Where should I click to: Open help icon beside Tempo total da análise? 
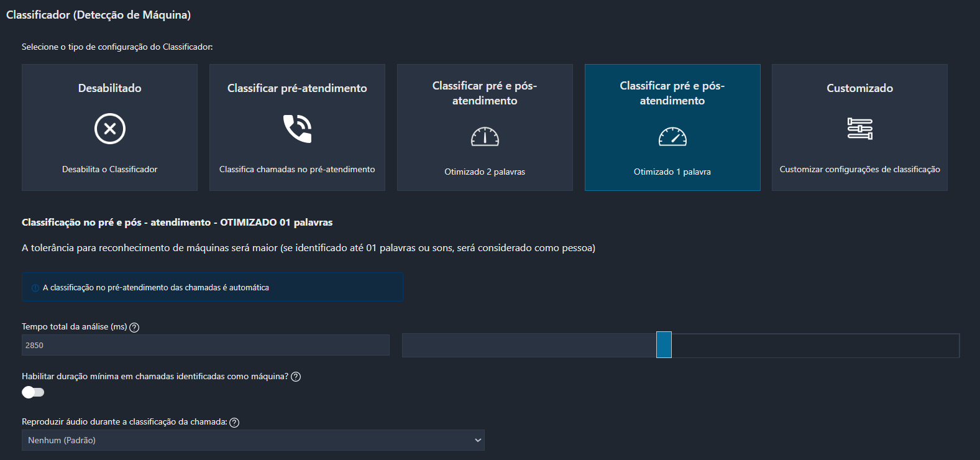coord(134,327)
